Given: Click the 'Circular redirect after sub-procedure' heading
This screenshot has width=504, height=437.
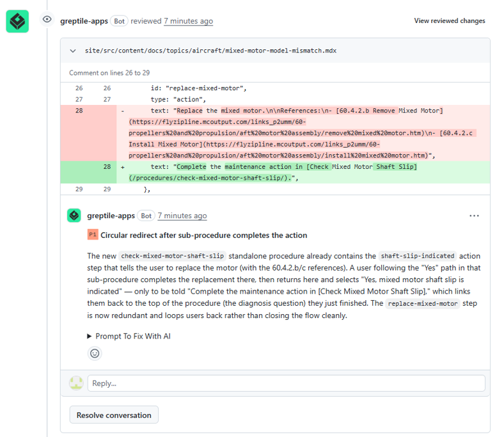Looking at the screenshot, I should click(x=204, y=235).
